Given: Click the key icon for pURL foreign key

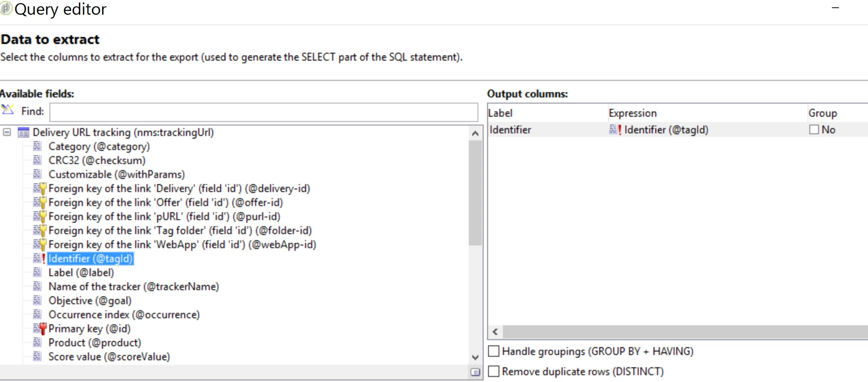Looking at the screenshot, I should [x=40, y=216].
